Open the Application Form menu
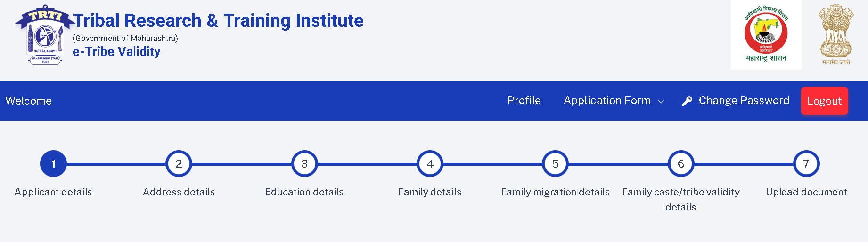 [x=607, y=101]
